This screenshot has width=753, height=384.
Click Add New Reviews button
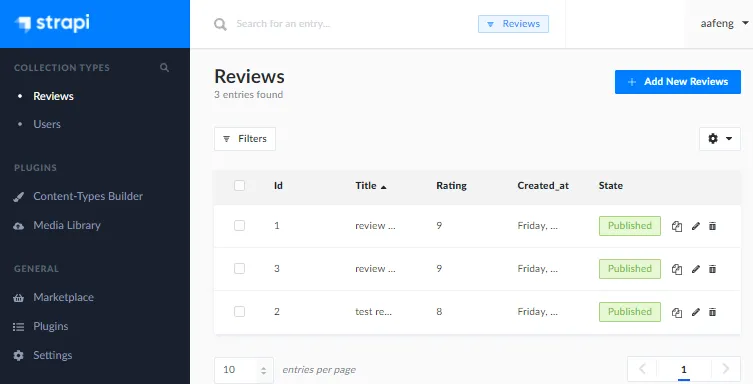(678, 82)
